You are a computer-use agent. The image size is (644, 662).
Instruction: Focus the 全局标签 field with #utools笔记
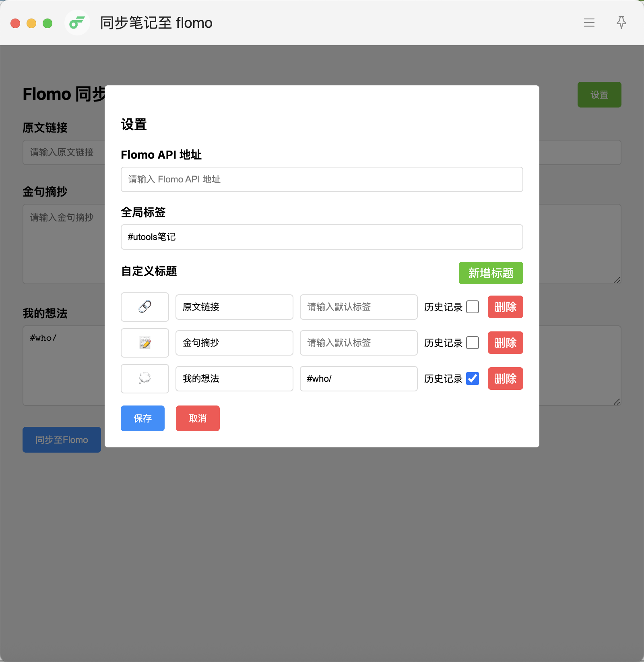pyautogui.click(x=322, y=237)
